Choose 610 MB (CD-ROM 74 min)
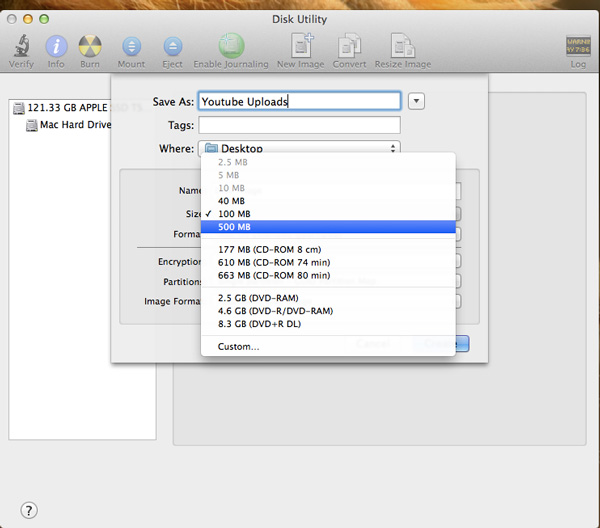This screenshot has height=528, width=600. (x=328, y=262)
